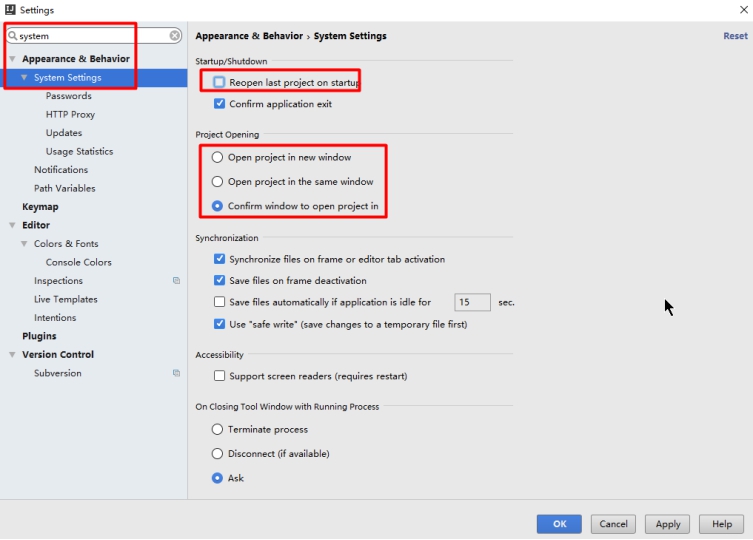Collapse the Version Control tree node
The width and height of the screenshot is (753, 540).
click(12, 355)
